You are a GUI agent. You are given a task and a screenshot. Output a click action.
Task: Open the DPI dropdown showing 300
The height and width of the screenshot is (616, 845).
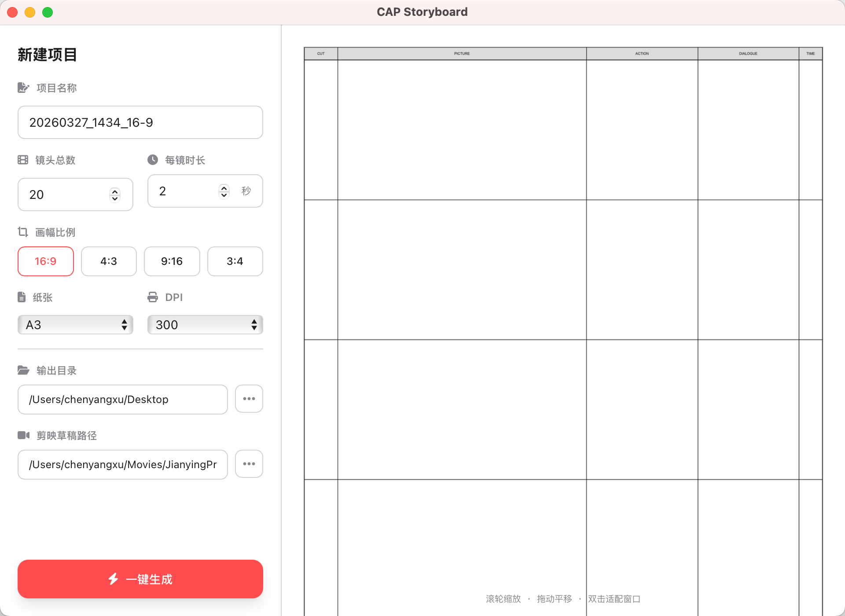(205, 324)
